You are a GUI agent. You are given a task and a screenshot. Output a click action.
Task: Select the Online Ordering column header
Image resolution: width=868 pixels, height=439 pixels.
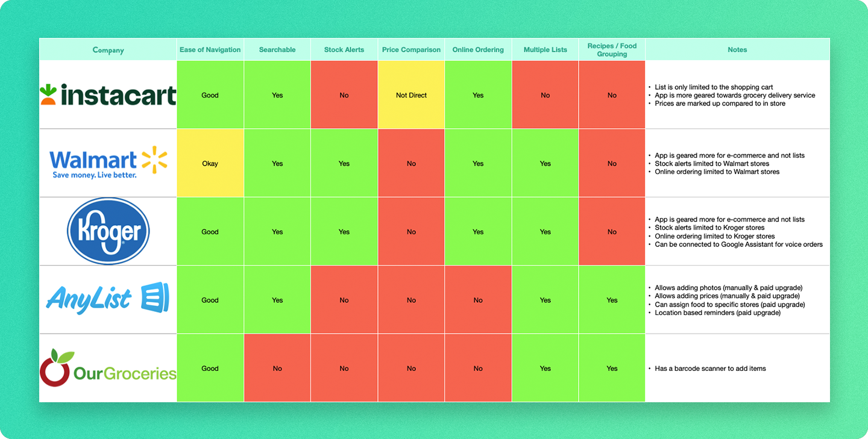(x=478, y=50)
